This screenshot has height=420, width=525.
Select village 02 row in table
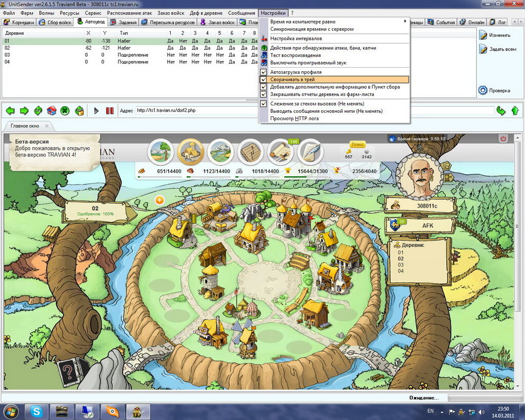click(131, 48)
